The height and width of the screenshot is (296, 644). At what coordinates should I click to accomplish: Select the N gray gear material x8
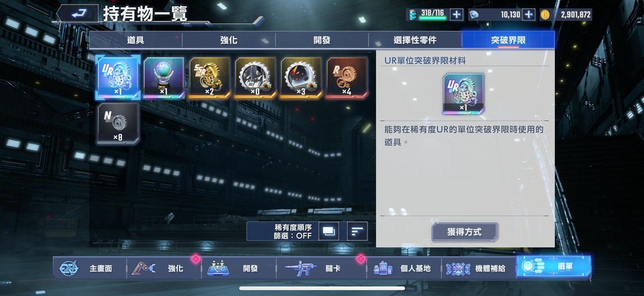tap(118, 124)
